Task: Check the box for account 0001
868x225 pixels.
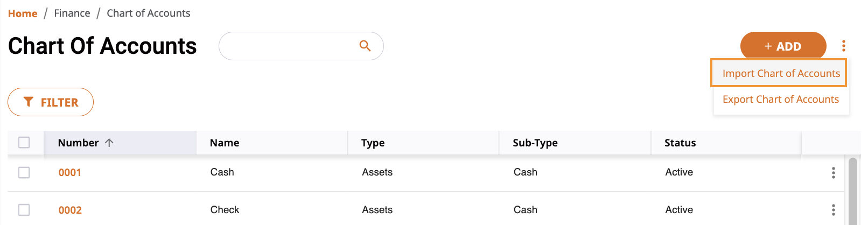Action: tap(24, 172)
